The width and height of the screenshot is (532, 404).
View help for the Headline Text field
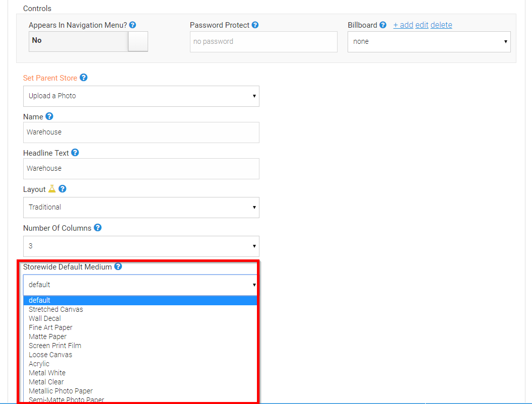tap(75, 153)
